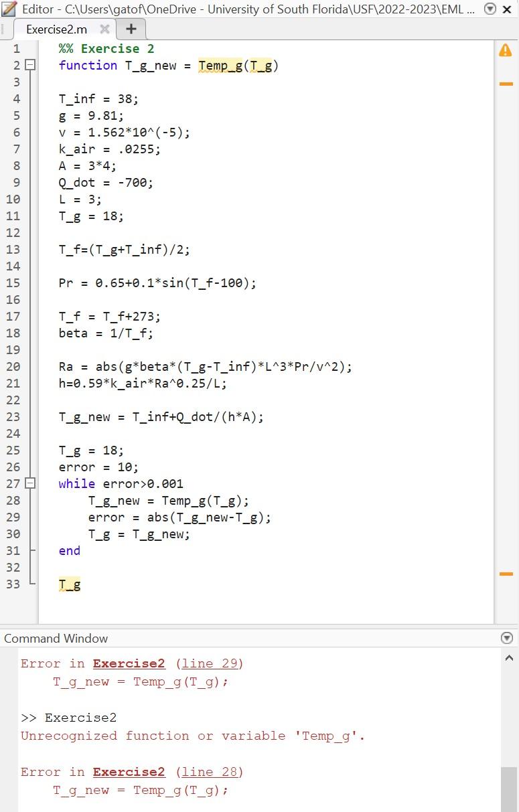This screenshot has width=519, height=812.
Task: Click the 'T_g_new = T_inf+Q_dot/(h*A);' line
Action: pyautogui.click(x=161, y=417)
